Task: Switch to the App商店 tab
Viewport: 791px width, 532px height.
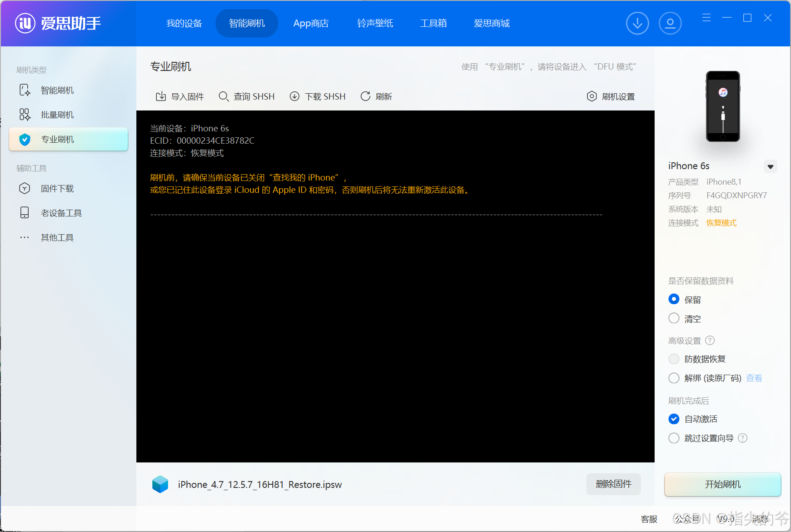Action: pos(311,23)
